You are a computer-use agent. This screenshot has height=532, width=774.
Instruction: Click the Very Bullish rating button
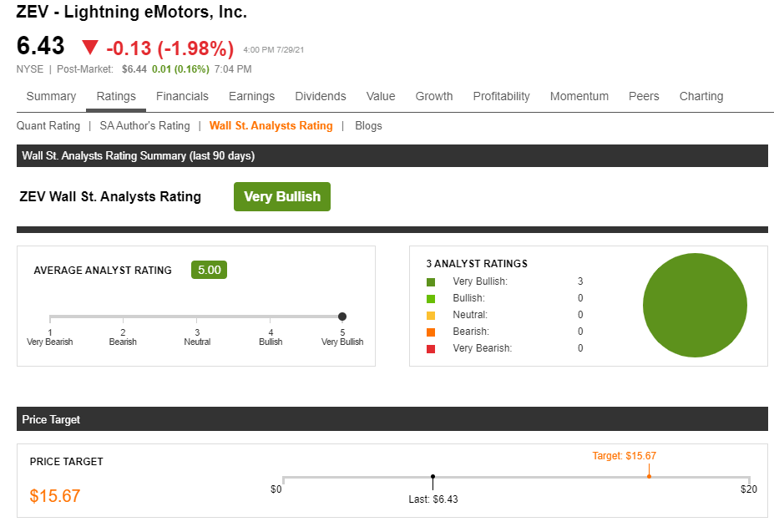(281, 196)
